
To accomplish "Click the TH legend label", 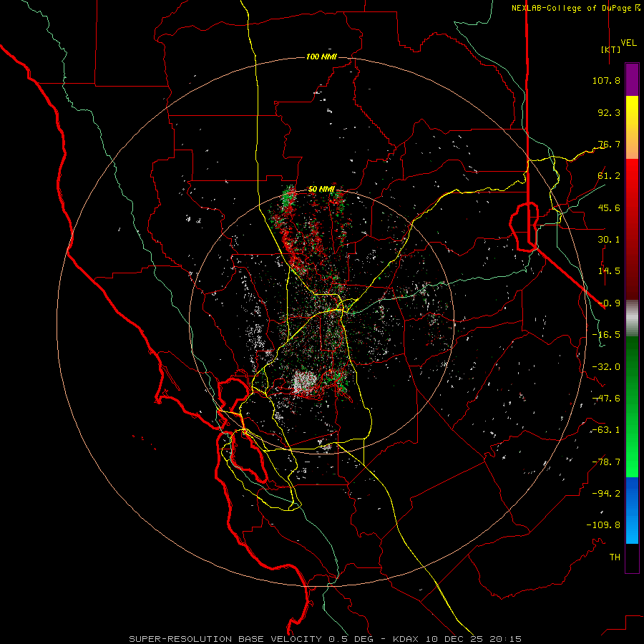I will (615, 557).
